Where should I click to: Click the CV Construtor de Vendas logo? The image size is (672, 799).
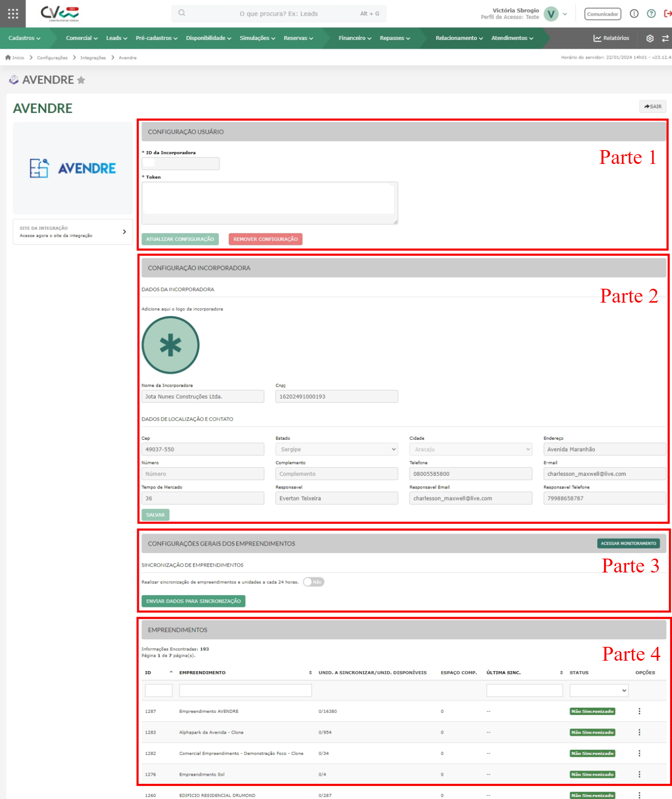coord(60,13)
